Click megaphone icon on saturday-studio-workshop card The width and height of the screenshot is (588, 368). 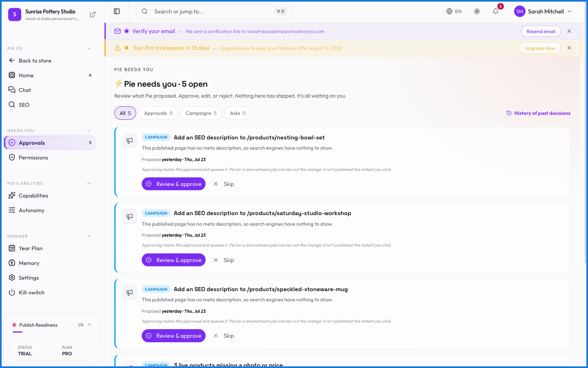tap(129, 217)
